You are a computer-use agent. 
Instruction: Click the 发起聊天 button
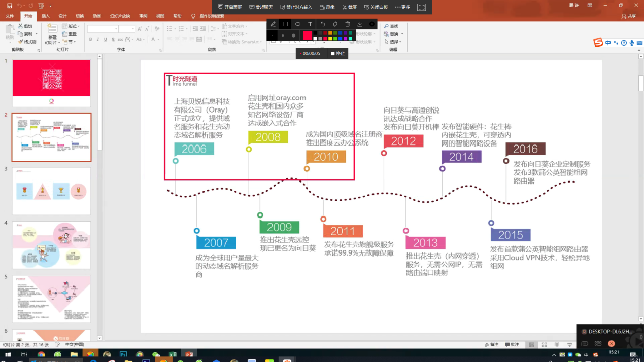tap(260, 7)
